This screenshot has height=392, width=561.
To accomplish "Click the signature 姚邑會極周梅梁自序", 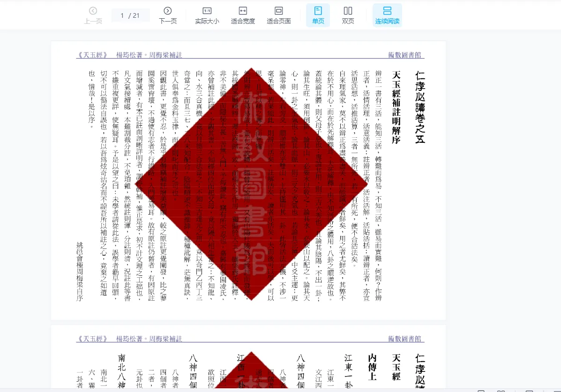I will click(x=79, y=272).
